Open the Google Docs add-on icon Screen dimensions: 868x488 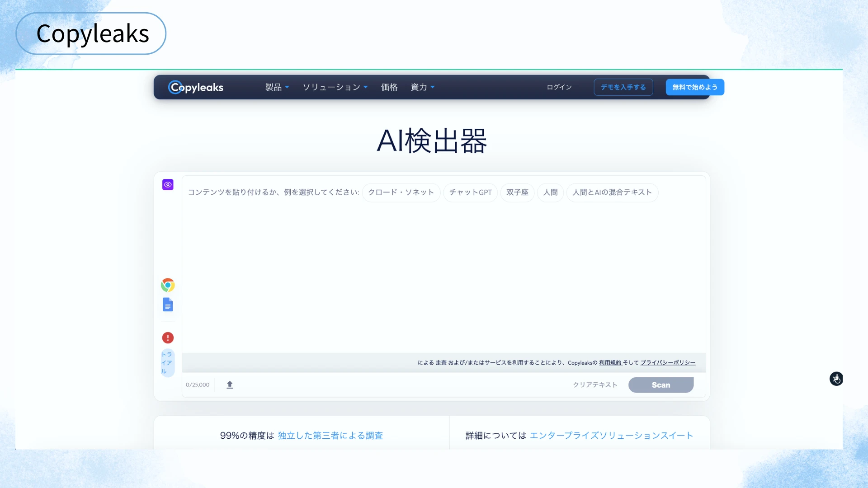point(168,305)
